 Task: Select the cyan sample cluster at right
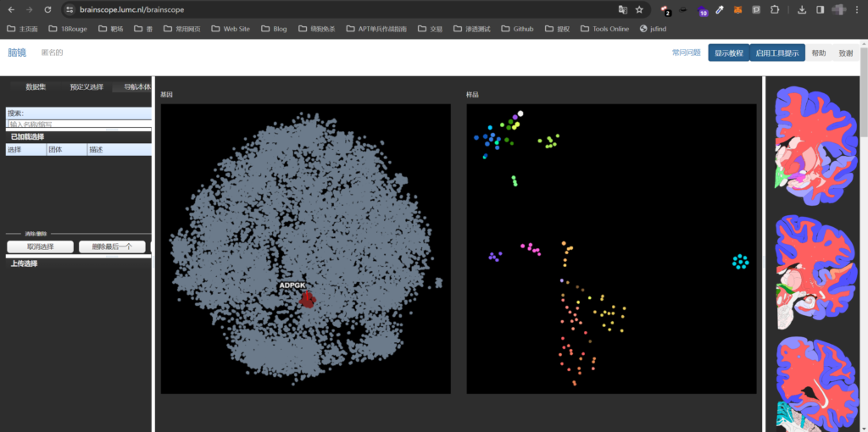tap(740, 261)
